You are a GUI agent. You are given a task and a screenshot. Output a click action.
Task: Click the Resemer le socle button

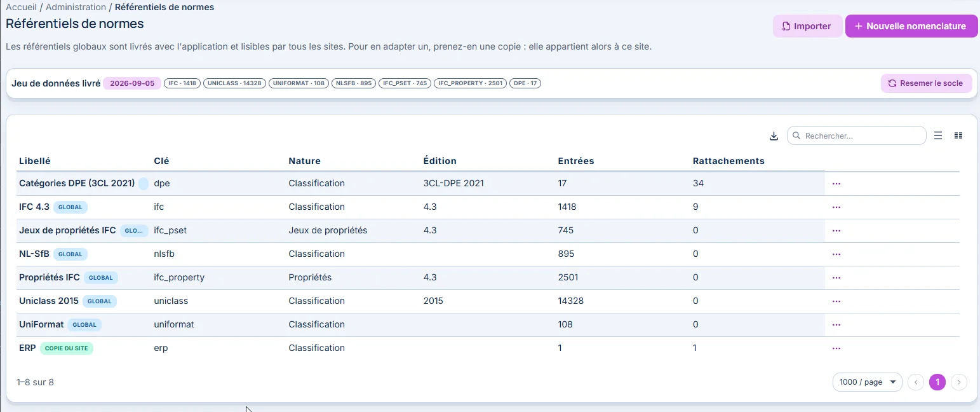click(x=926, y=83)
